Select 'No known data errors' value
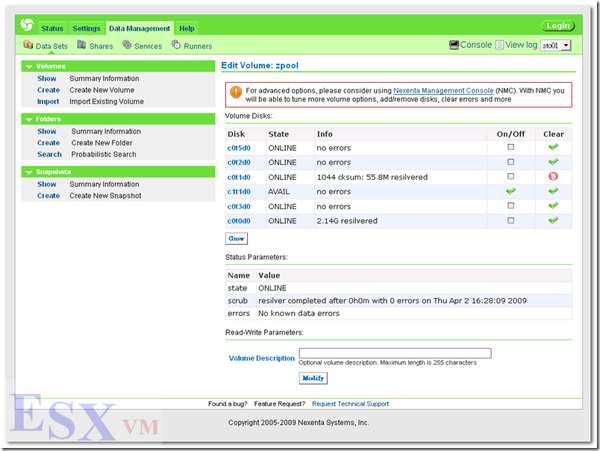Image resolution: width=600 pixels, height=451 pixels. (299, 313)
